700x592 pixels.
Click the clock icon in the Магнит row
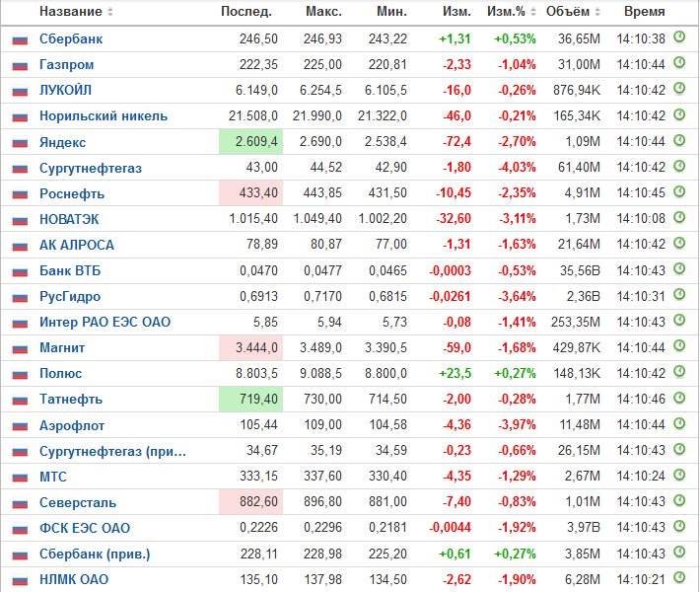(679, 345)
